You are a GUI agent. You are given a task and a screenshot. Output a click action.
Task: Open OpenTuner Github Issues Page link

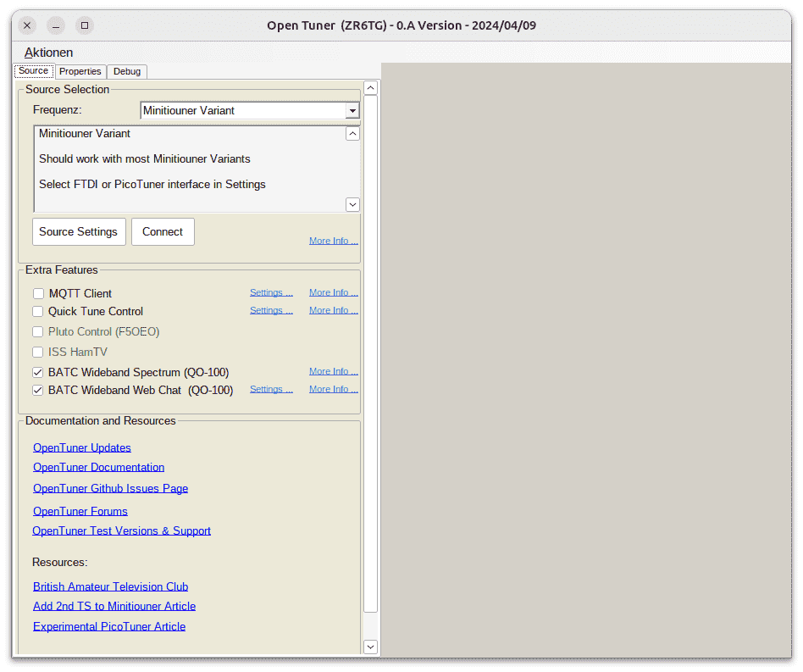pyautogui.click(x=111, y=488)
